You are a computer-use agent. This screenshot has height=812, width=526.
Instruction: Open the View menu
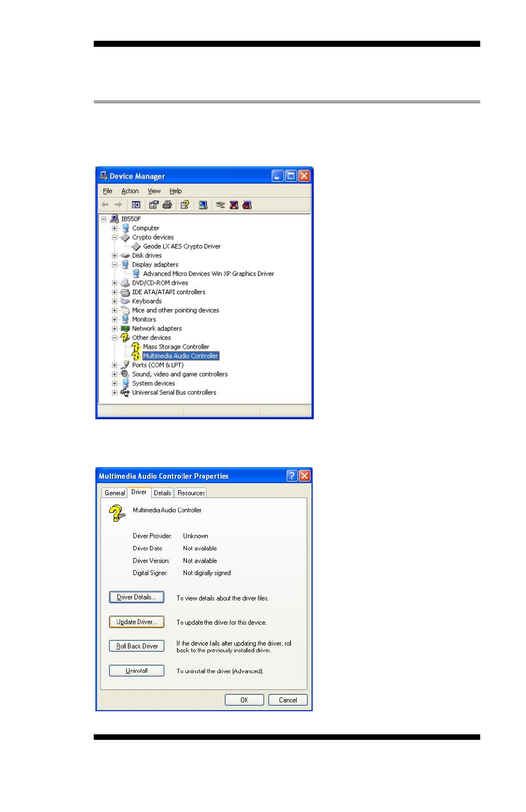pos(154,191)
